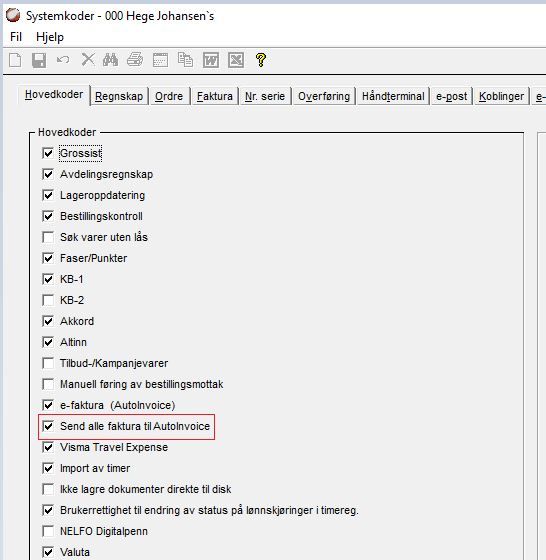Switch to the Ordre tab
Viewport: 546px width, 560px height.
169,96
